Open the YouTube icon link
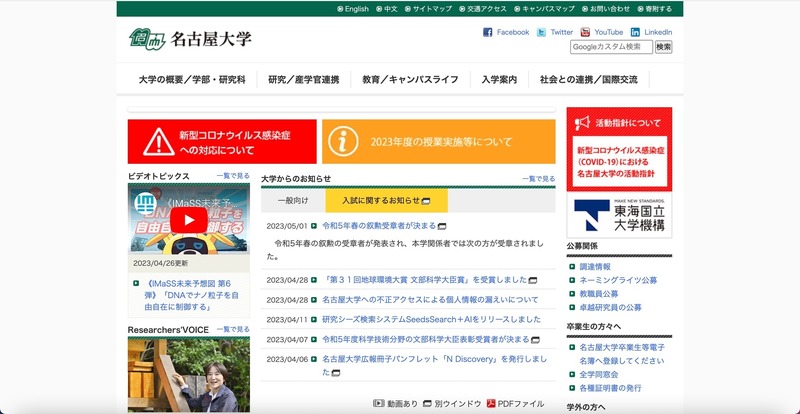The height and width of the screenshot is (414, 800). [586, 32]
